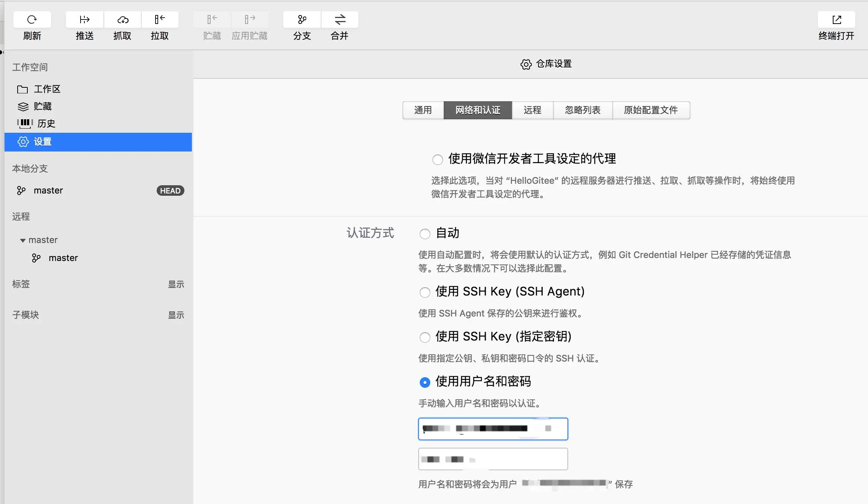Open in terminal (终端打开) icon
Screen dimensions: 868x504
(x=836, y=19)
